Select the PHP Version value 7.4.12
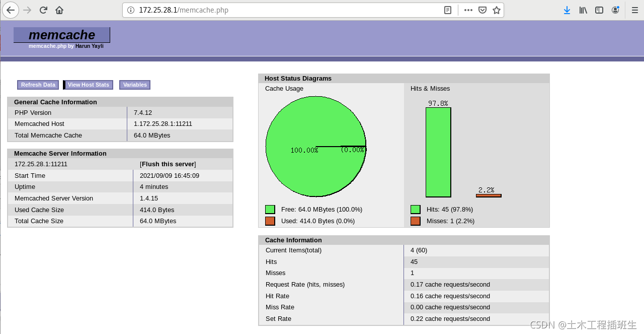644x334 pixels. pyautogui.click(x=143, y=113)
